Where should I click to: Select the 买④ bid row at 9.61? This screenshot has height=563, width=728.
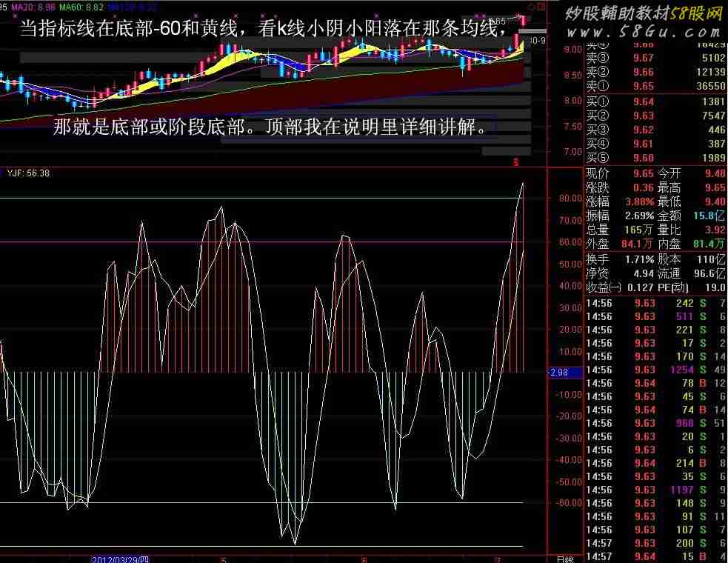click(655, 144)
